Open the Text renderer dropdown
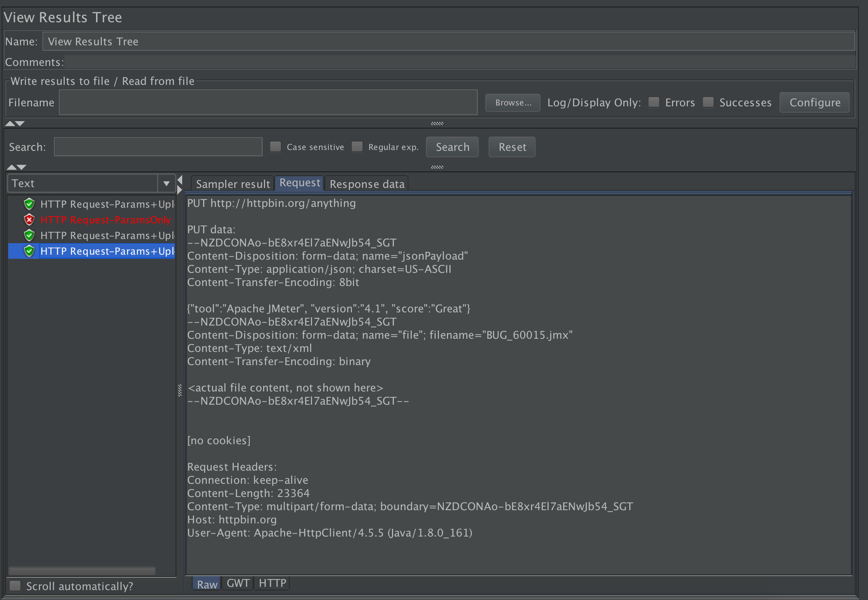868x600 pixels. (166, 183)
